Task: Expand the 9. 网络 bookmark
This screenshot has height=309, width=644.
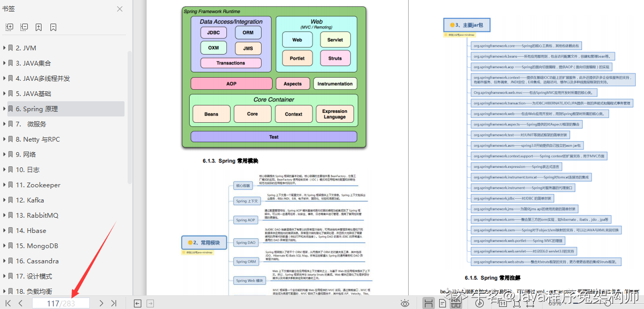Action: pyautogui.click(x=4, y=154)
